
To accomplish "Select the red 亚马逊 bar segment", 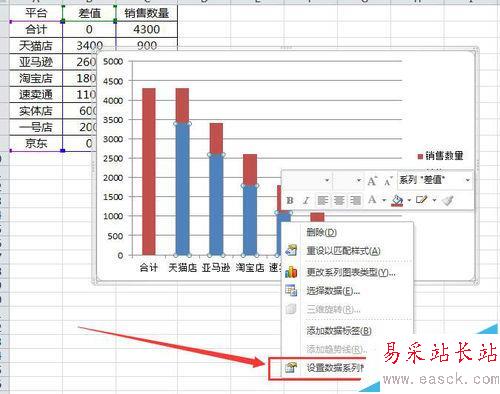I will click(x=216, y=139).
